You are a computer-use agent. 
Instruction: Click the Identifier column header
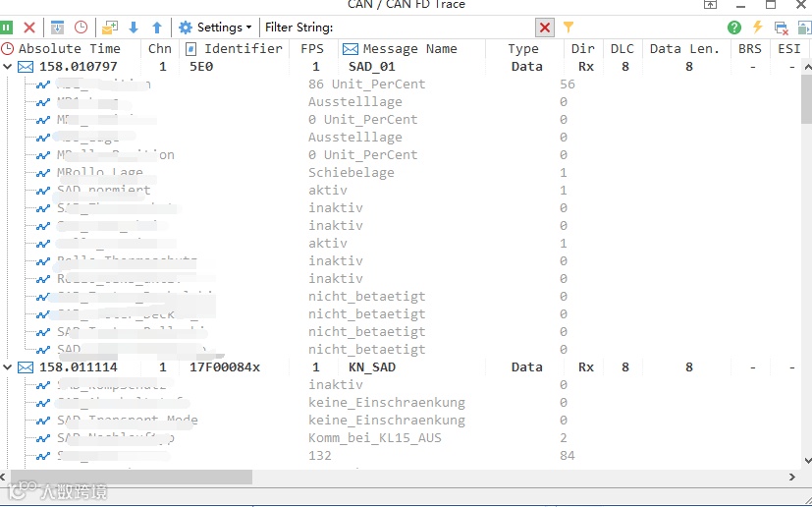[x=234, y=49]
